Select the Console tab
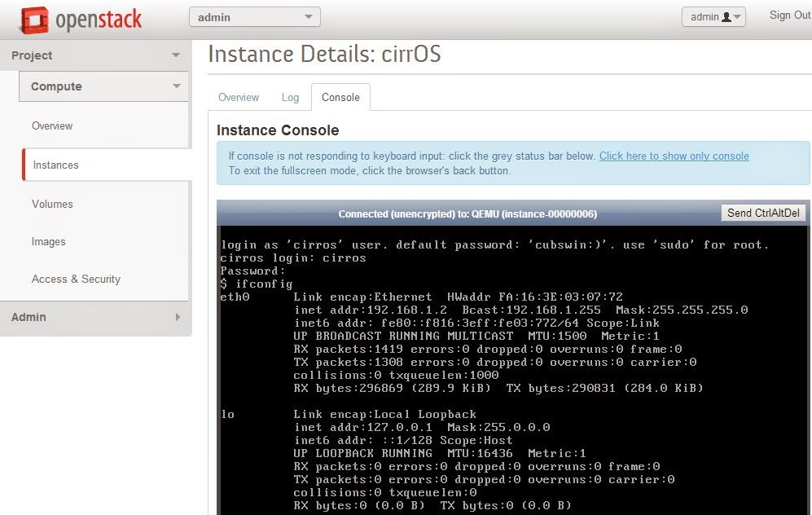Screen dimensions: 812x515 pos(340,98)
